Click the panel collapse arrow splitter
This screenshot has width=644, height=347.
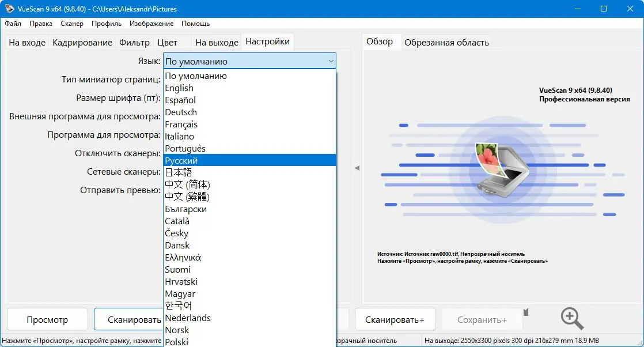tap(357, 168)
